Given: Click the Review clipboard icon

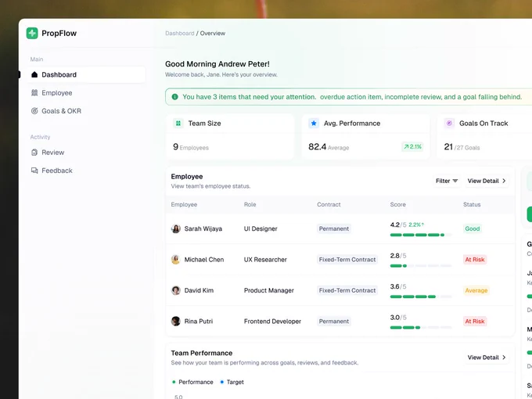Looking at the screenshot, I should (x=34, y=153).
